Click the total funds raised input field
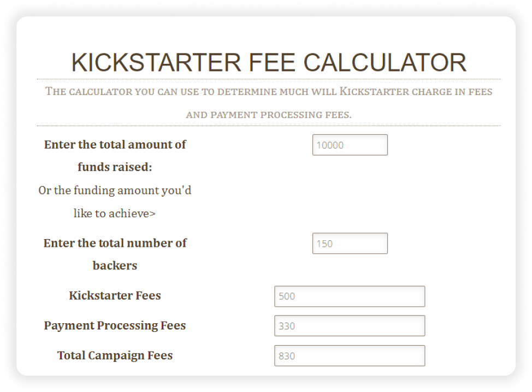Image resolution: width=532 pixels, height=392 pixels. coord(350,145)
